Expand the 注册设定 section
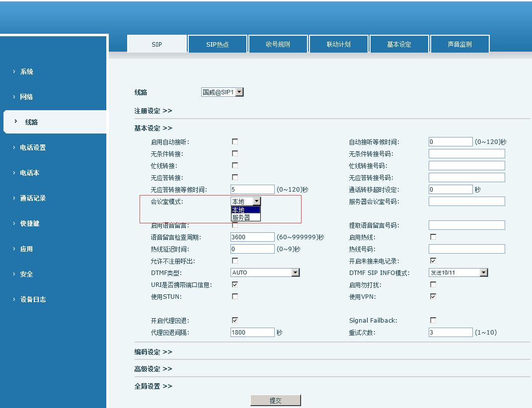 153,111
